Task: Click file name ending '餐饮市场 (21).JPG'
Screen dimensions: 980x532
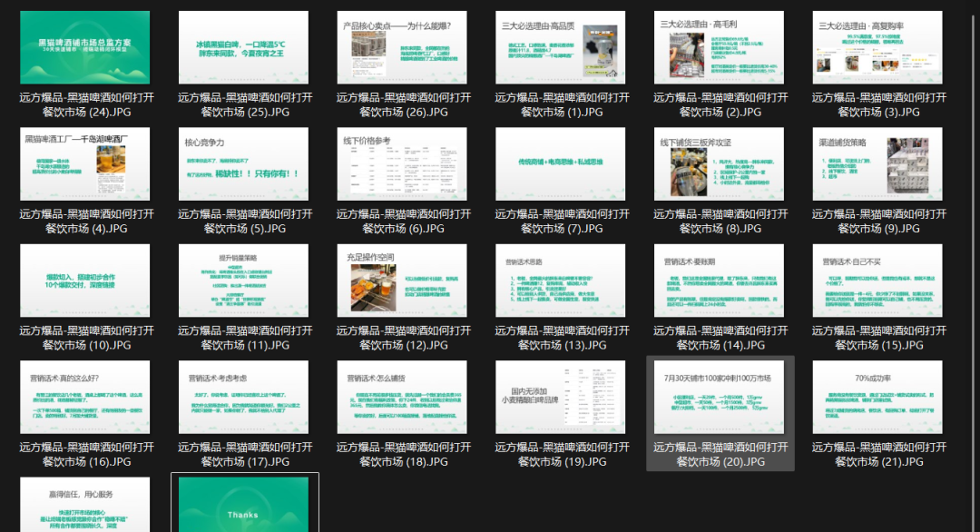Action: point(878,455)
